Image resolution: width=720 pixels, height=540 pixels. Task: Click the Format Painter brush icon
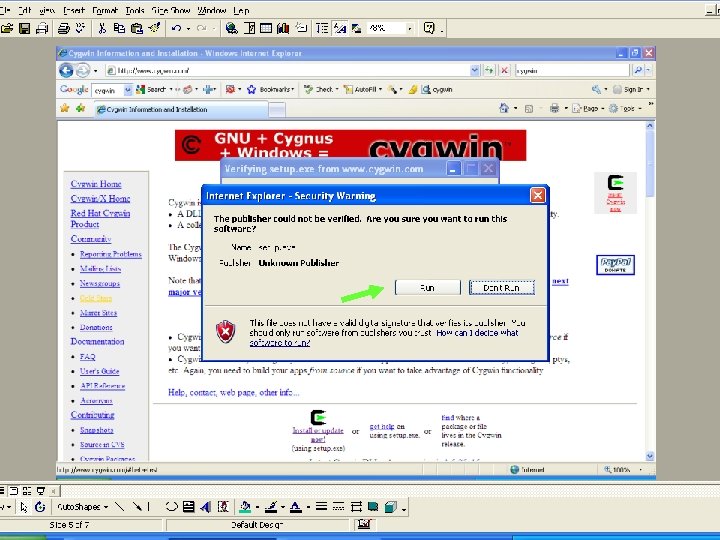pos(154,28)
